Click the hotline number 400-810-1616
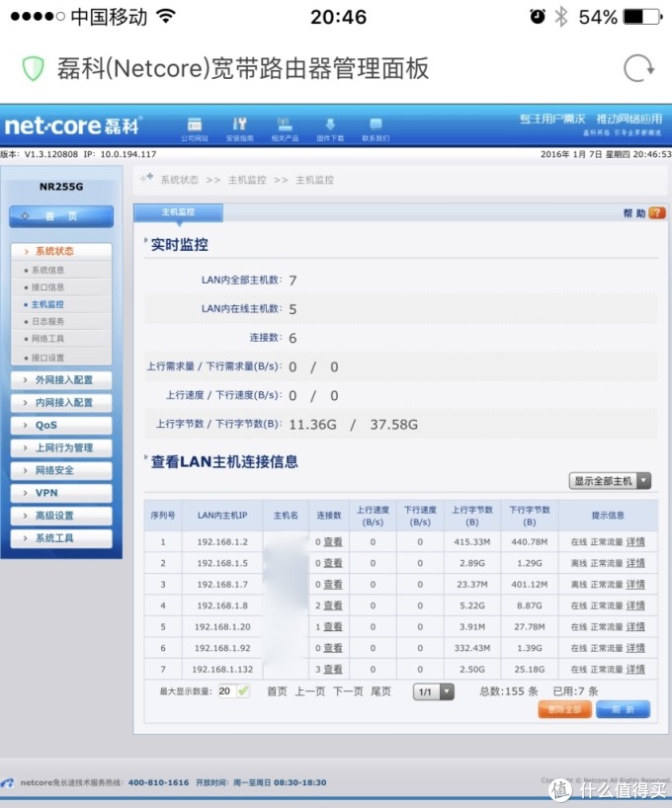This screenshot has height=808, width=672. tap(158, 782)
